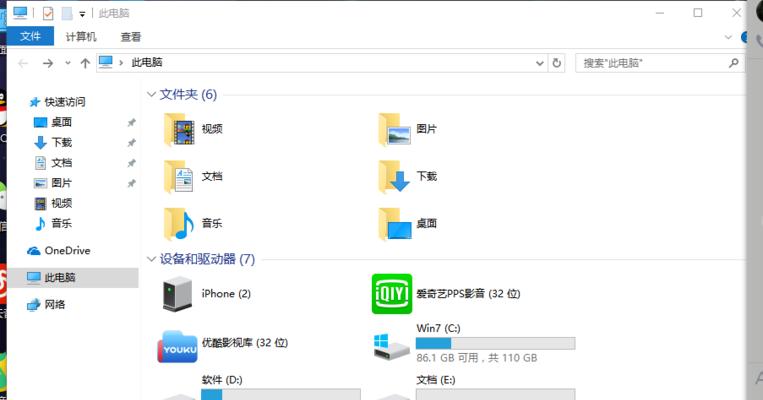Open recent locations dropdown arrow
The height and width of the screenshot is (400, 763).
[68, 63]
